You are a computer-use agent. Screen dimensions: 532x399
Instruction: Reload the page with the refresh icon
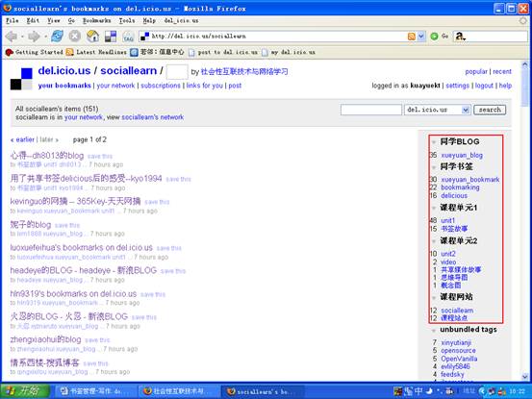tap(57, 36)
